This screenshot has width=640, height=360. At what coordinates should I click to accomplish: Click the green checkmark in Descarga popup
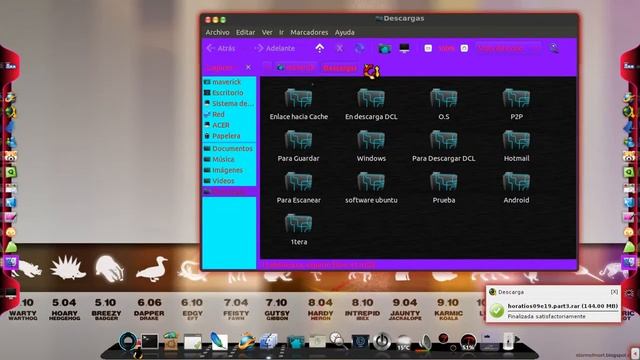click(x=497, y=311)
